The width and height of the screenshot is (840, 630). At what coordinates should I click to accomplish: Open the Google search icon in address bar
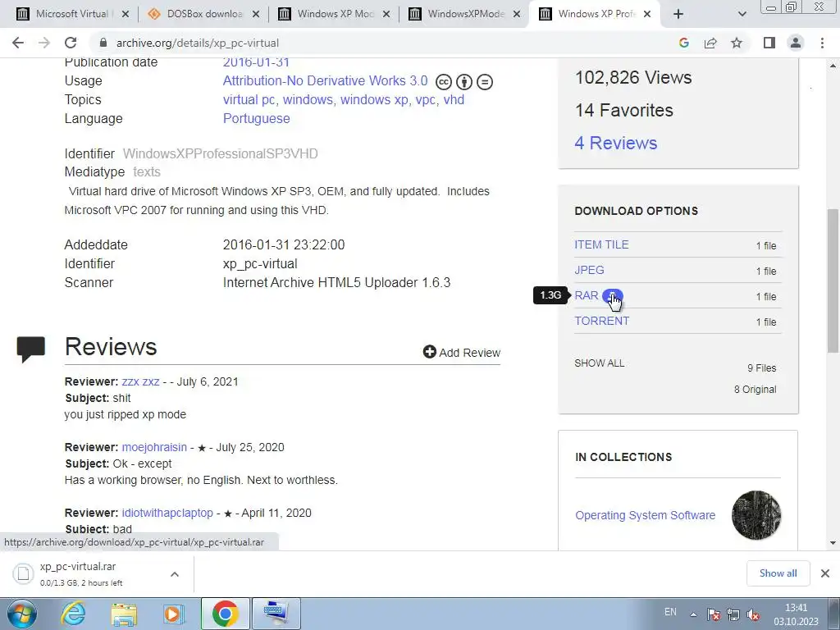tap(683, 43)
